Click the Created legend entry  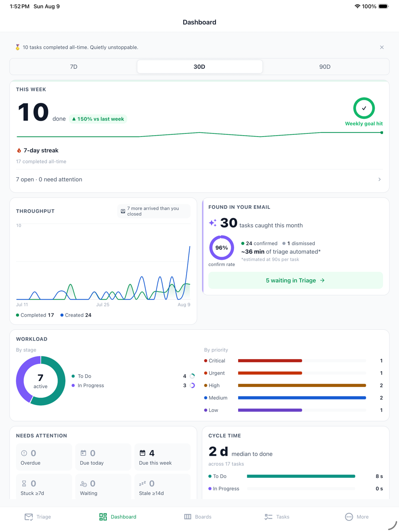(76, 315)
